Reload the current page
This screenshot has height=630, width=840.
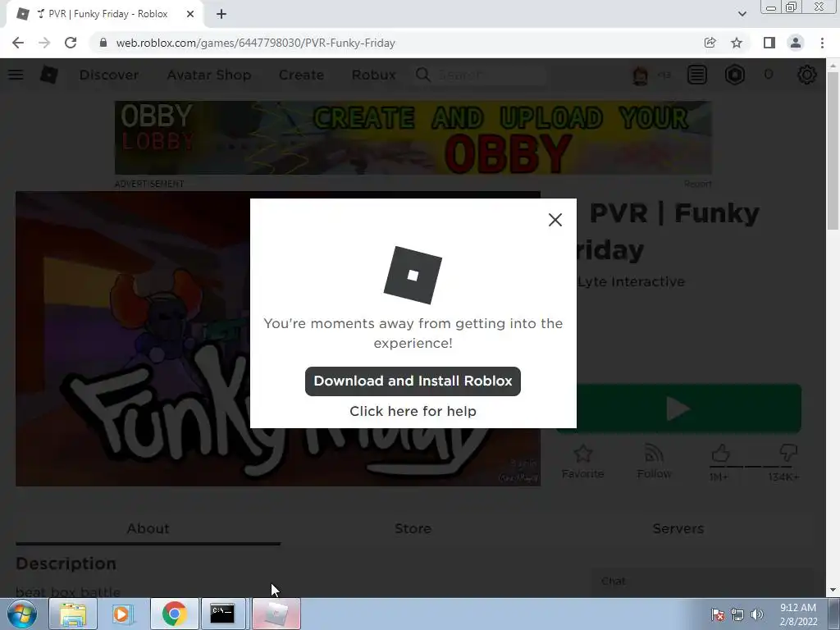point(71,43)
